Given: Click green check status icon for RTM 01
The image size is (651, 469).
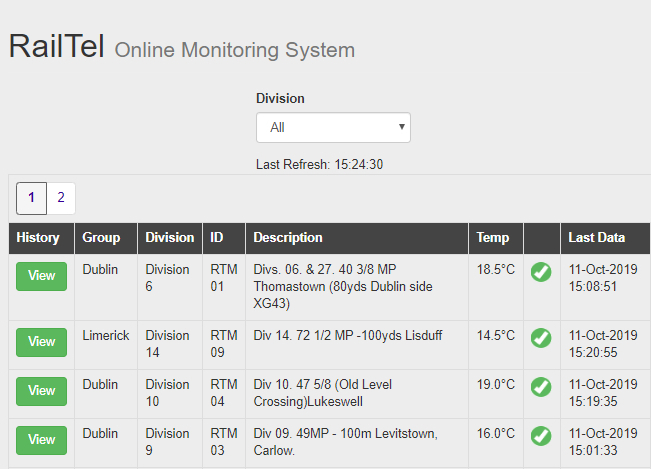Looking at the screenshot, I should click(x=541, y=271).
